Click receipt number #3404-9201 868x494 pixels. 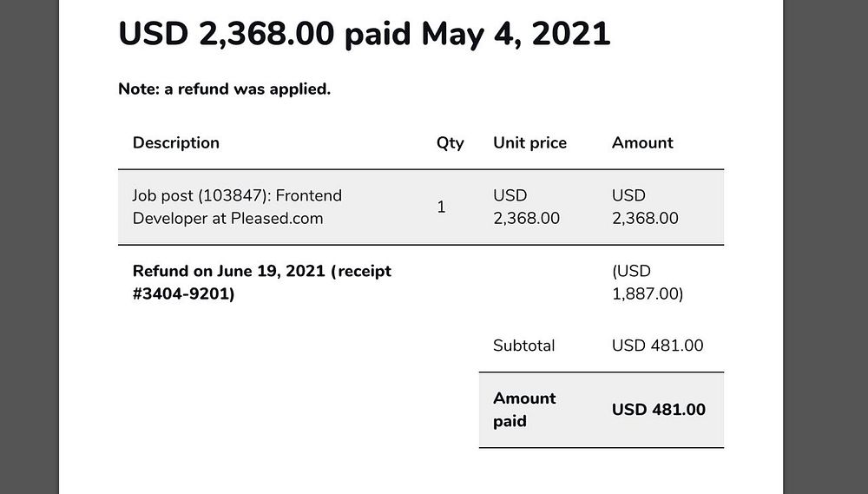tap(180, 294)
